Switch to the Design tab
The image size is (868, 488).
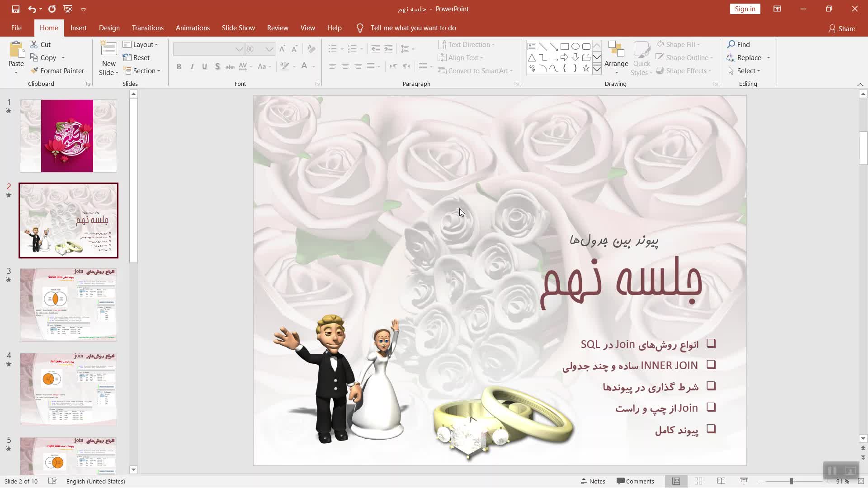pos(109,28)
